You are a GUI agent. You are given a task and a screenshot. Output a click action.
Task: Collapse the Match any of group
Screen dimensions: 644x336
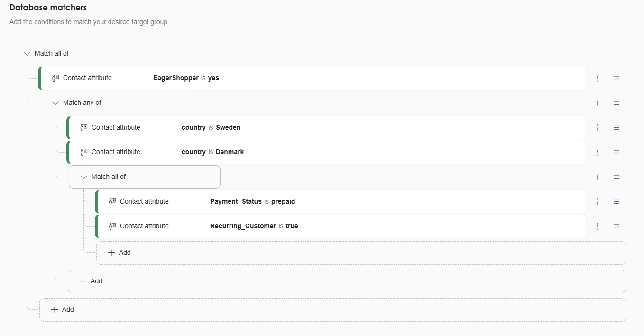pyautogui.click(x=55, y=103)
